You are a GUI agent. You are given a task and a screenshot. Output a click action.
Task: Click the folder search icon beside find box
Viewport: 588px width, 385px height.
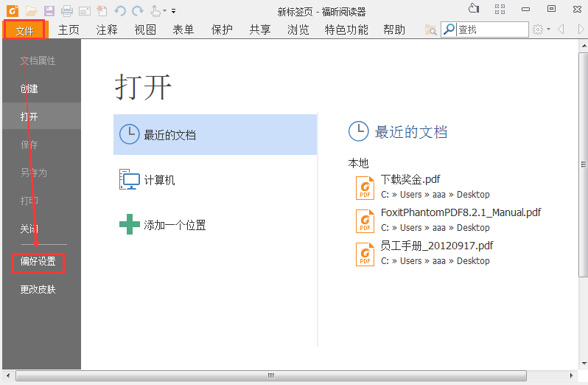coord(430,30)
